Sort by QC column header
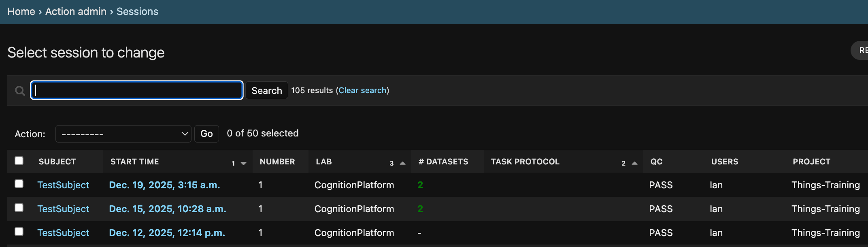Screen dimensions: 868x247 (x=656, y=162)
